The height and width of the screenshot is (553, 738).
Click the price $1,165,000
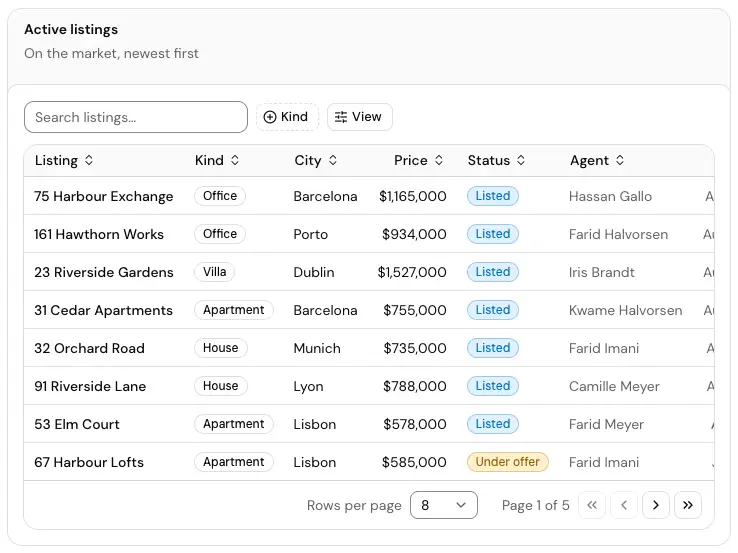pyautogui.click(x=413, y=196)
